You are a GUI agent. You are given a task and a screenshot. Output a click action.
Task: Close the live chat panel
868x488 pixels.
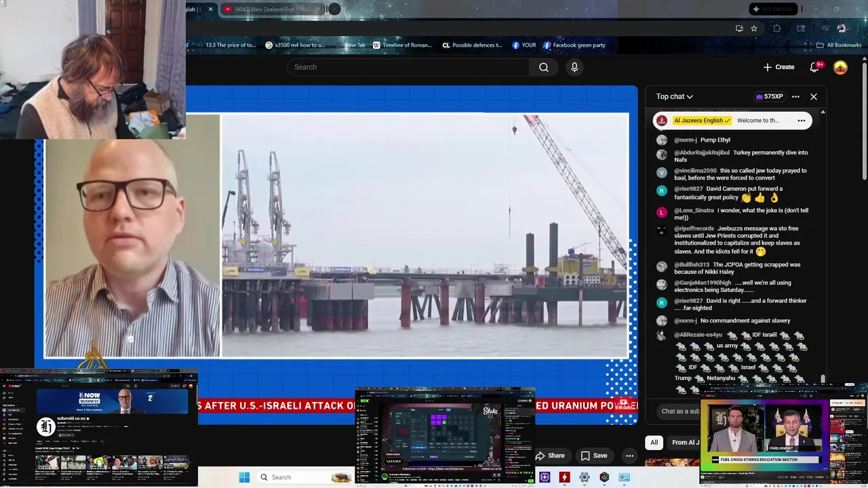pos(814,97)
